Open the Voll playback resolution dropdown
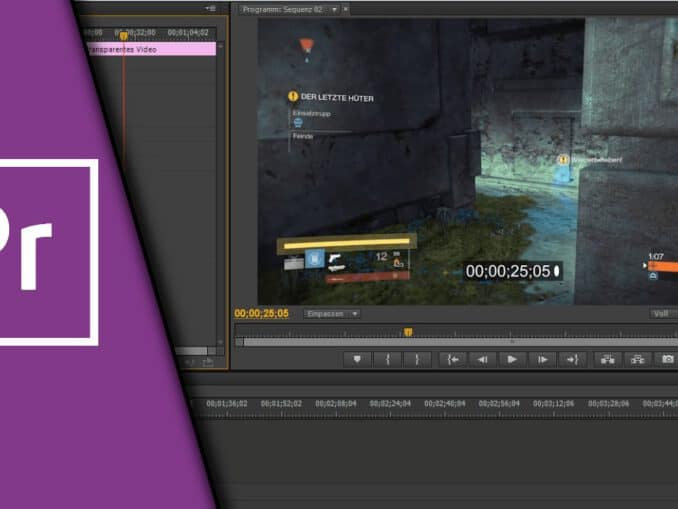The image size is (678, 509). click(x=663, y=313)
